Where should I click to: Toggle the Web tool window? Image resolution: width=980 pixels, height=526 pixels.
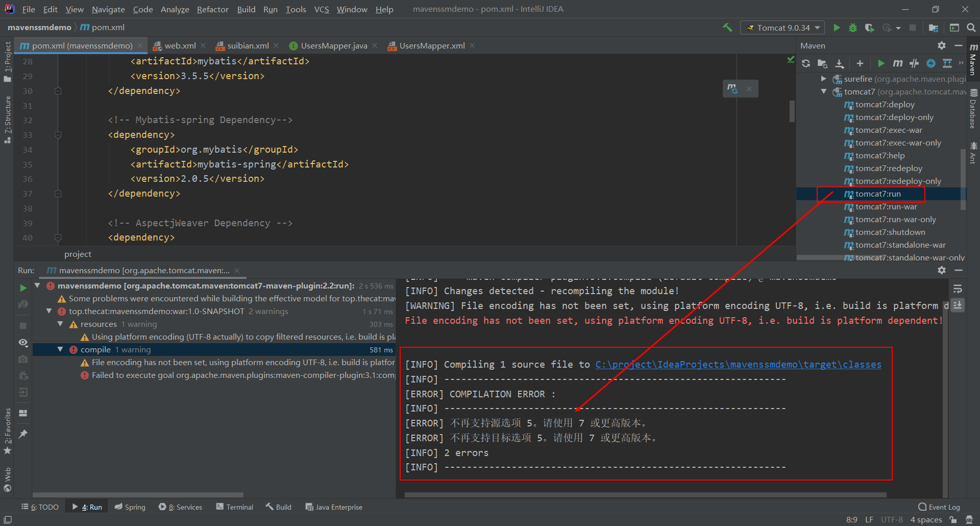tap(7, 479)
